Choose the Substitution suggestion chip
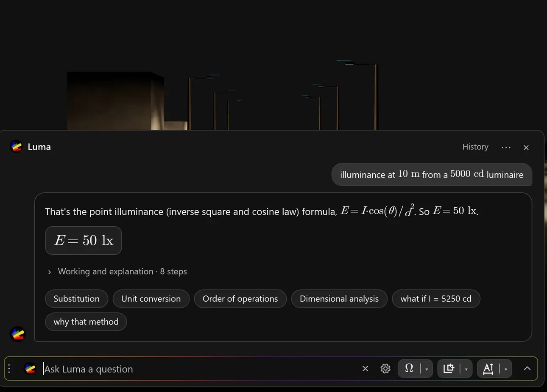The image size is (547, 392). [x=77, y=299]
